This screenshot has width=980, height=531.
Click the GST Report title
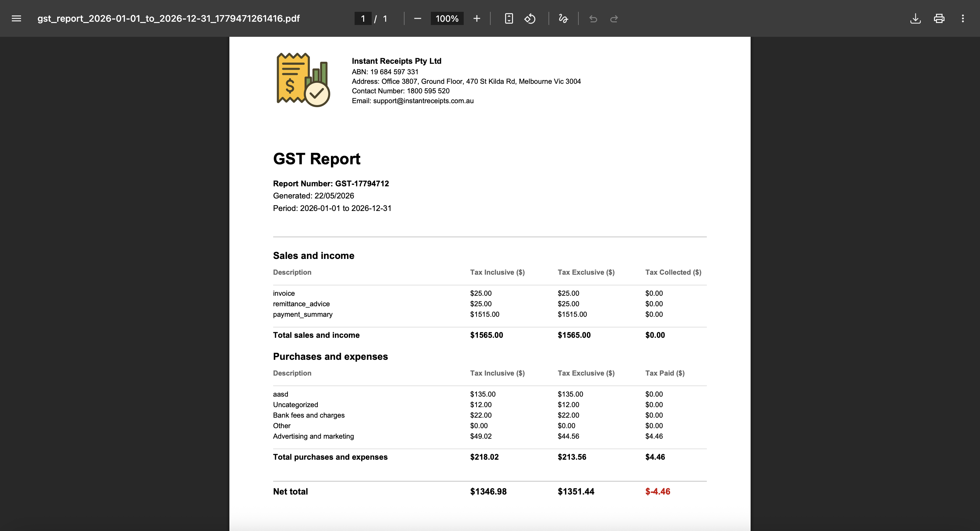(x=316, y=159)
